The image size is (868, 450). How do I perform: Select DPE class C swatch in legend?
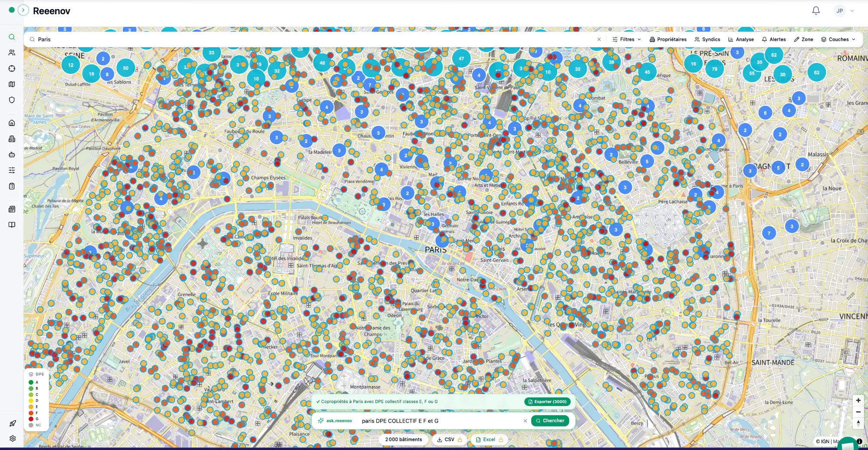31,395
